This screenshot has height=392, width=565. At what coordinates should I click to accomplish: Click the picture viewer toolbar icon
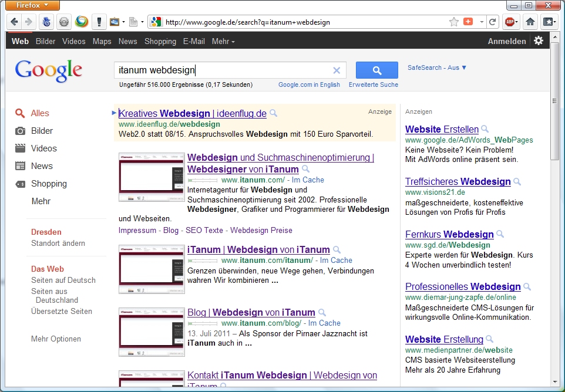click(x=115, y=22)
